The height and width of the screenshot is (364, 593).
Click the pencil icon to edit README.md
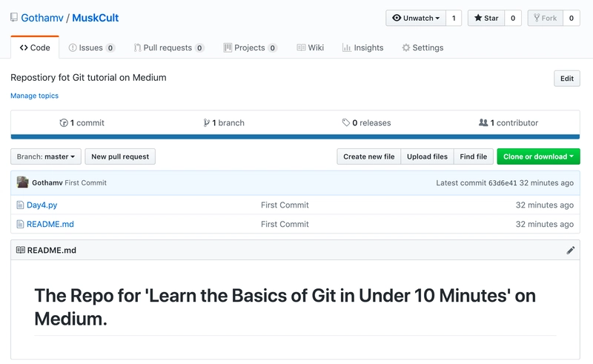570,251
